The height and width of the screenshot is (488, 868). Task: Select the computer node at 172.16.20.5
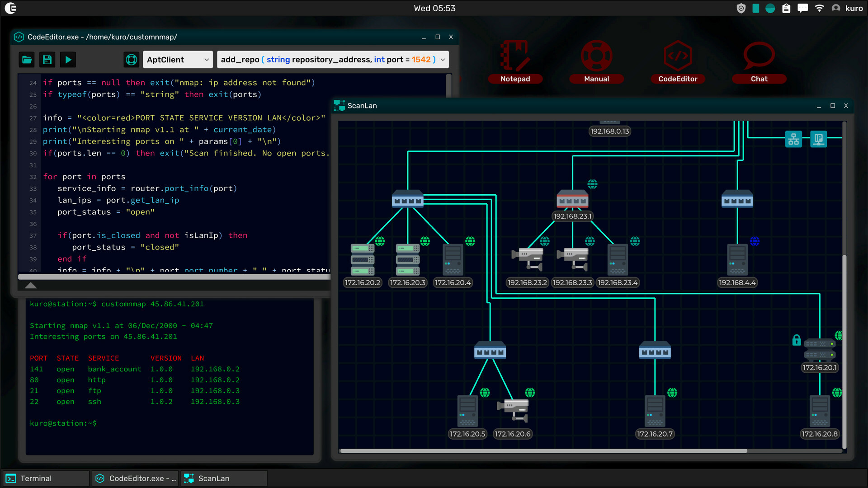(x=467, y=410)
